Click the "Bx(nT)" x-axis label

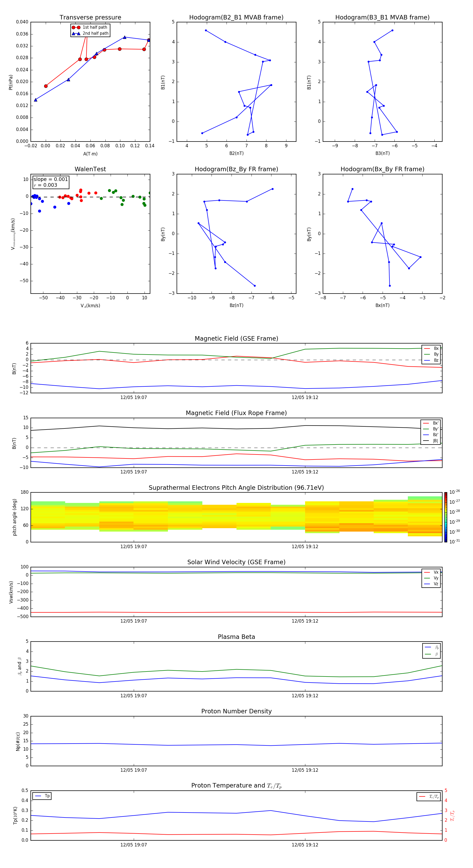click(x=382, y=305)
